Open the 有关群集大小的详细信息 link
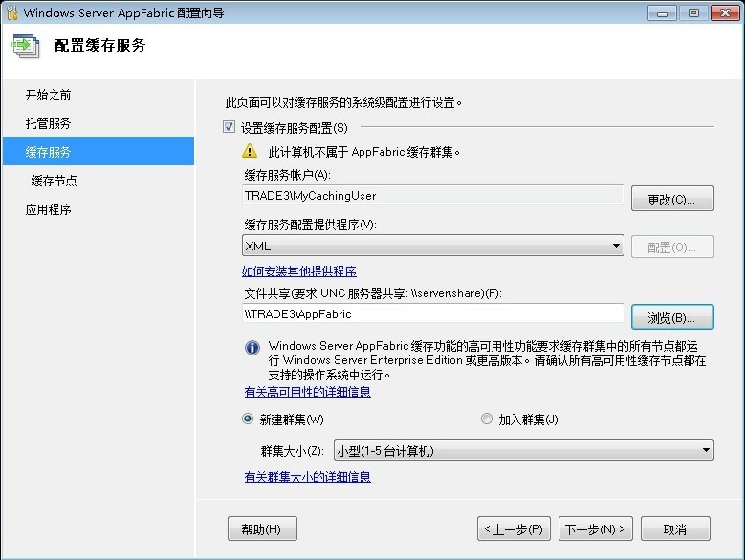The image size is (745, 560). point(307,477)
